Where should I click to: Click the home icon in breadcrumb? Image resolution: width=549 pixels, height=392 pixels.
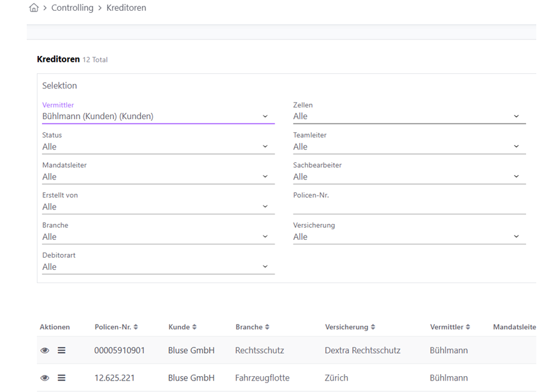point(34,8)
